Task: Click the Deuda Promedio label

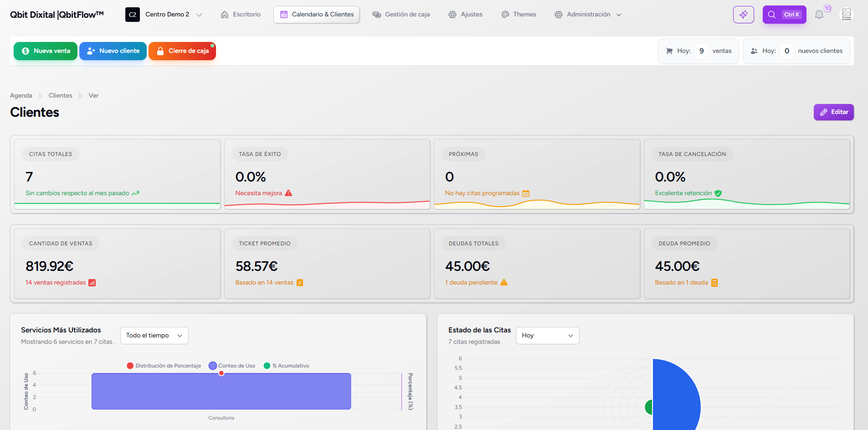Action: coord(684,243)
